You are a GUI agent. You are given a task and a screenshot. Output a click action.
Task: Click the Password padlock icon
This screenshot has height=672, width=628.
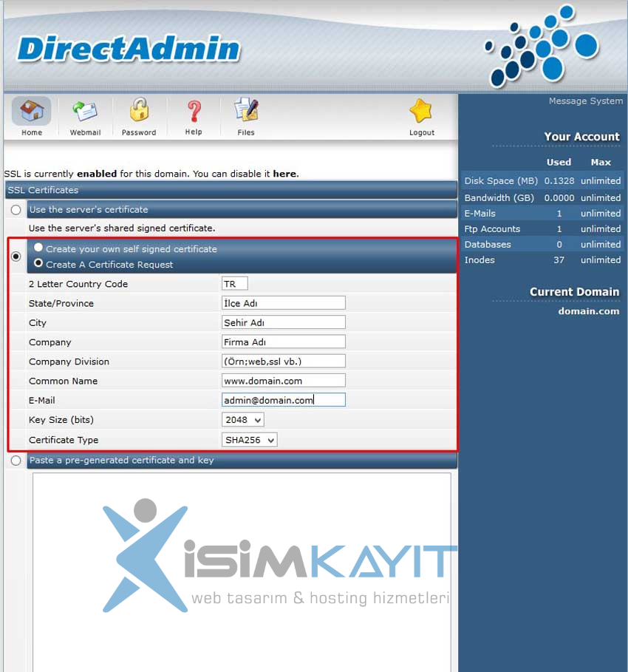pos(139,110)
